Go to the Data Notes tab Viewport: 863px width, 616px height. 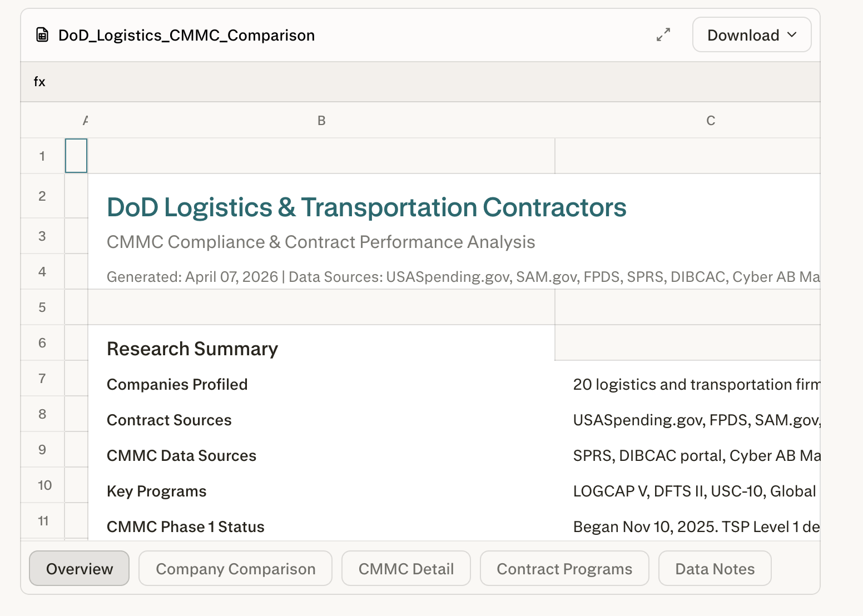715,569
